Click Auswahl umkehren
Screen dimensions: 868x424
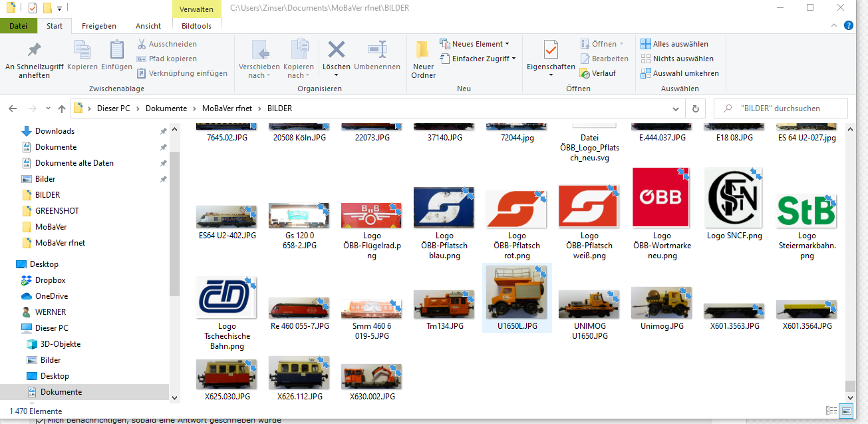(679, 73)
